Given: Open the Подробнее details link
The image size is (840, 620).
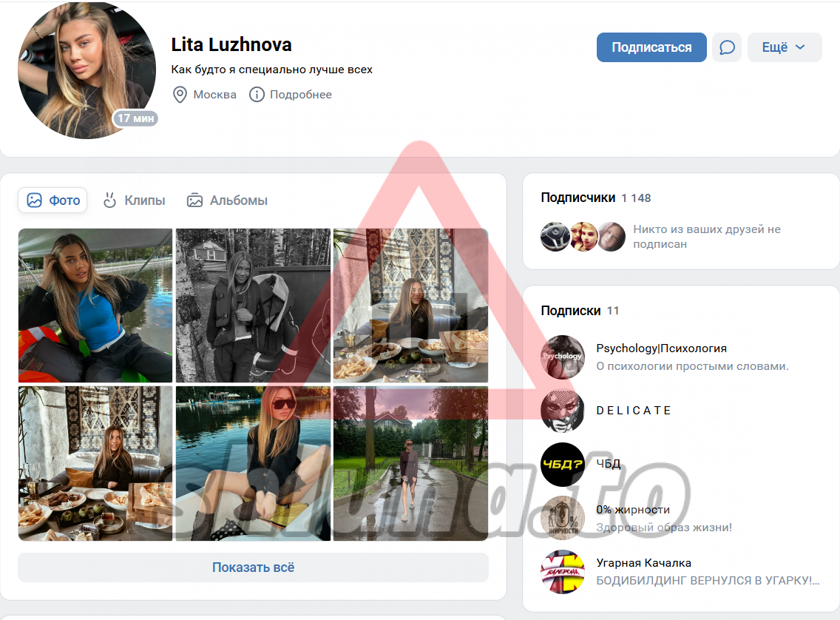Looking at the screenshot, I should pos(300,95).
